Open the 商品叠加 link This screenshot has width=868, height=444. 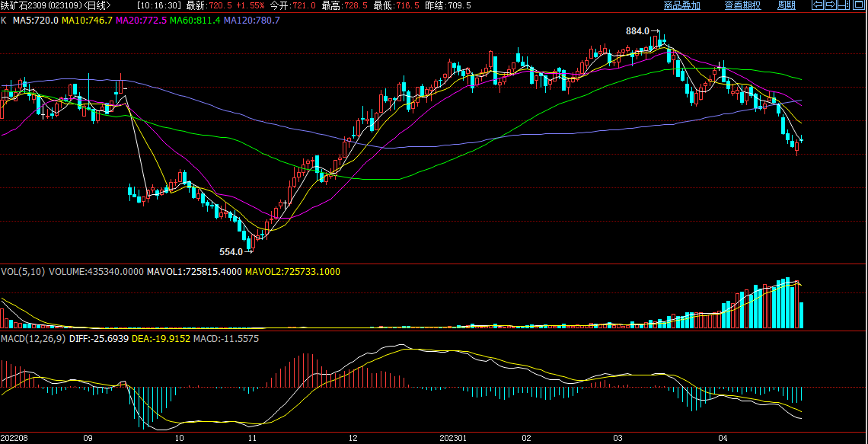[682, 5]
